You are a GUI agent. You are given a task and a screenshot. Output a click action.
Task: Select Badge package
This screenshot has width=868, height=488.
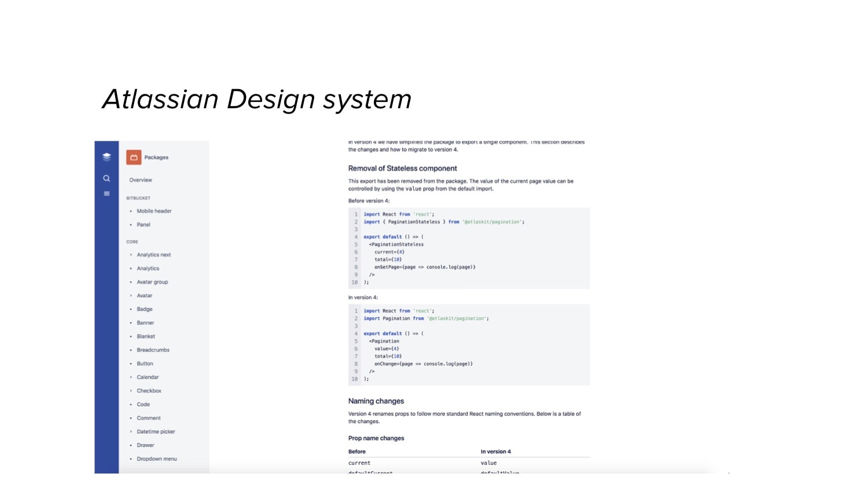[x=145, y=309]
